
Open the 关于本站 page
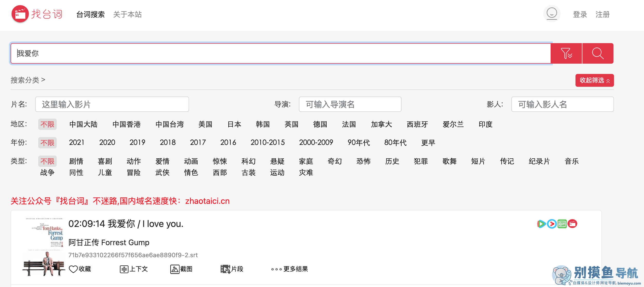point(128,14)
